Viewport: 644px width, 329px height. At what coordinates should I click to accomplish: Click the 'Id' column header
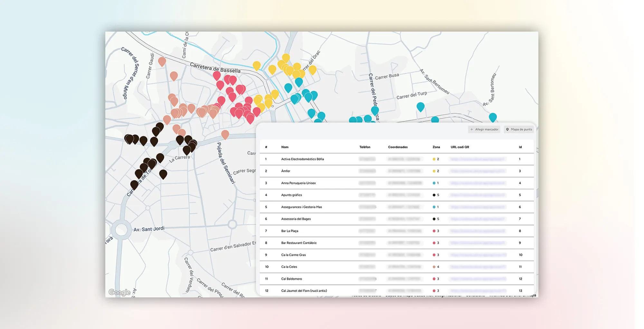pyautogui.click(x=520, y=147)
